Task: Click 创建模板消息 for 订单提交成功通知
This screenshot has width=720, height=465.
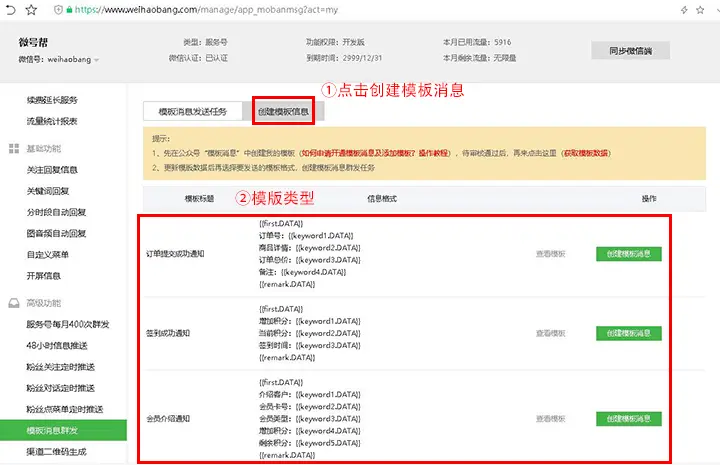Action: pos(629,254)
